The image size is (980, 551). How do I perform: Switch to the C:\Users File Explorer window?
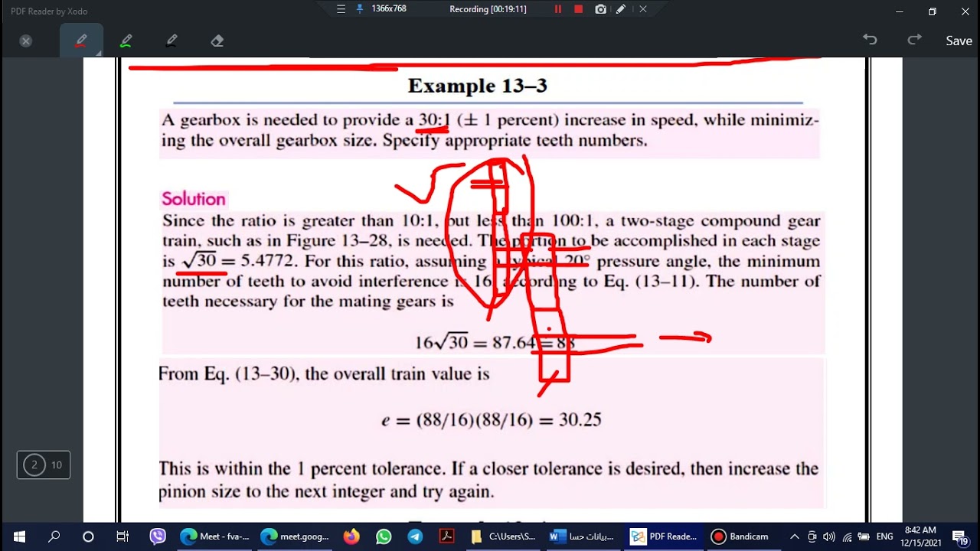click(x=504, y=536)
